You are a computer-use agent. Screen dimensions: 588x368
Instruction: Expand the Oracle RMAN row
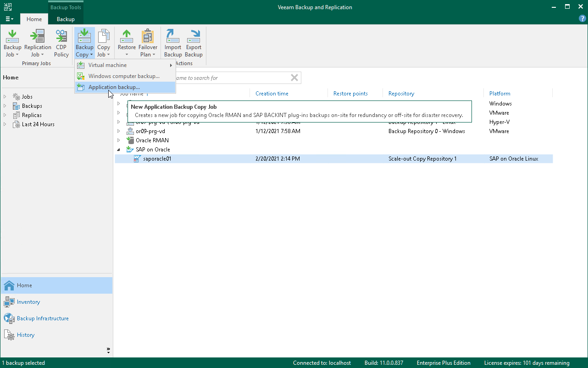click(x=119, y=140)
